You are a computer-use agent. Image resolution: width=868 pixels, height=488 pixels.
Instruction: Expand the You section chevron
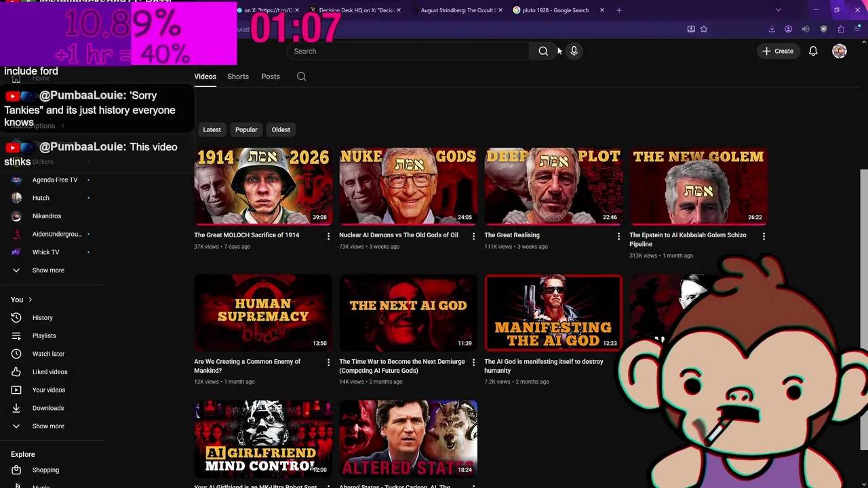tap(30, 300)
